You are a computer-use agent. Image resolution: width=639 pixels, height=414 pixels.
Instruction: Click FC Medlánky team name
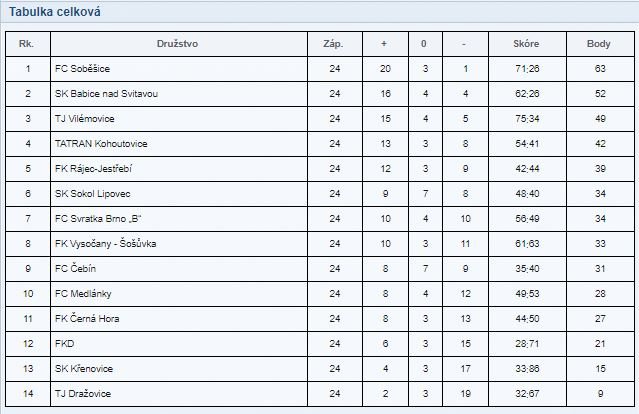pos(83,294)
